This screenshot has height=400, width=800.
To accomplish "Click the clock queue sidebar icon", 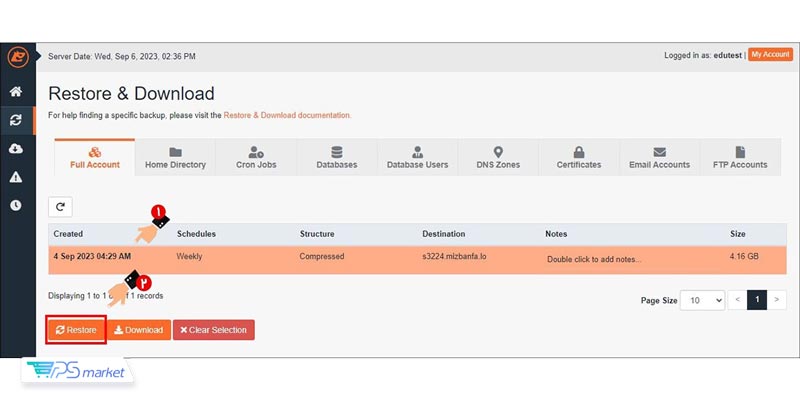I will pyautogui.click(x=15, y=205).
